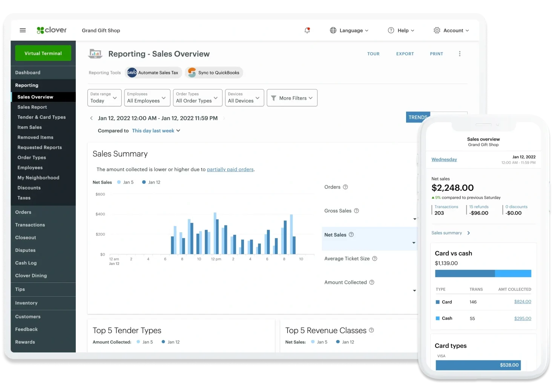Open Inventory from the sidebar
555x392 pixels.
[x=26, y=303]
